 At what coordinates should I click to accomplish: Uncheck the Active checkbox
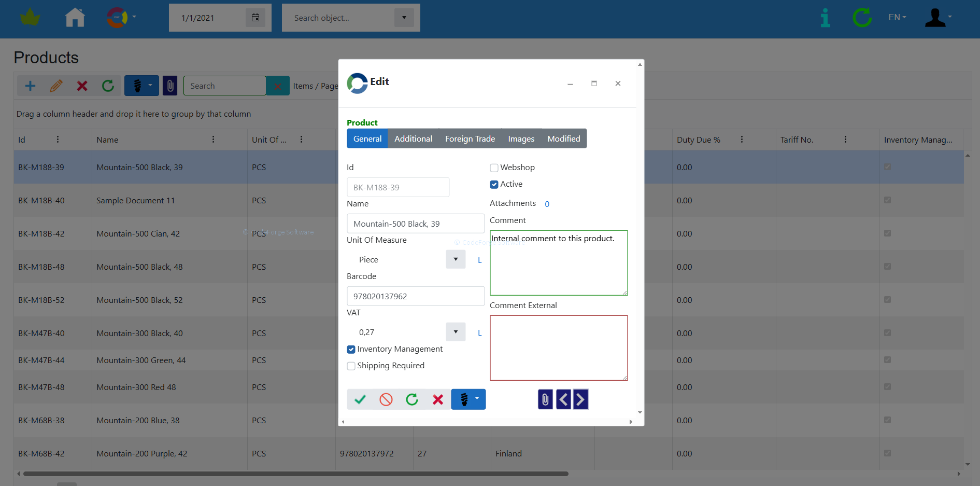coord(494,184)
